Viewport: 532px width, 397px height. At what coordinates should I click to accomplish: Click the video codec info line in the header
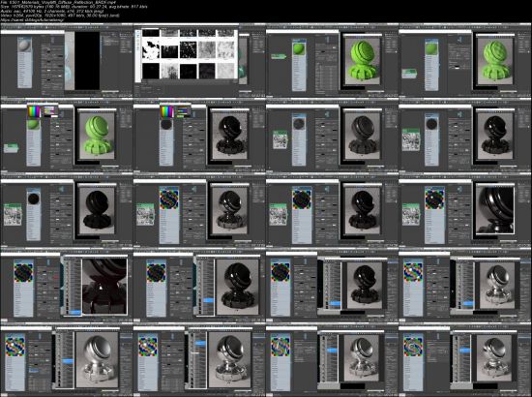click(60, 15)
